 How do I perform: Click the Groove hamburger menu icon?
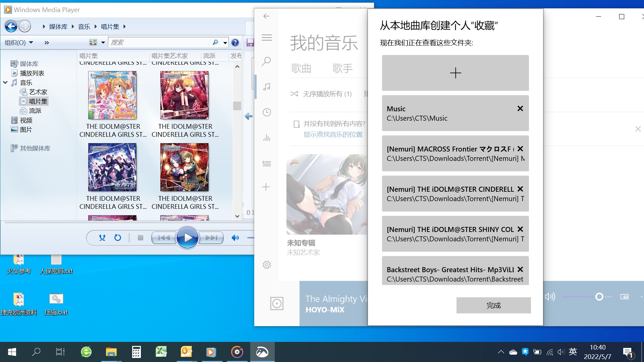pos(267,38)
